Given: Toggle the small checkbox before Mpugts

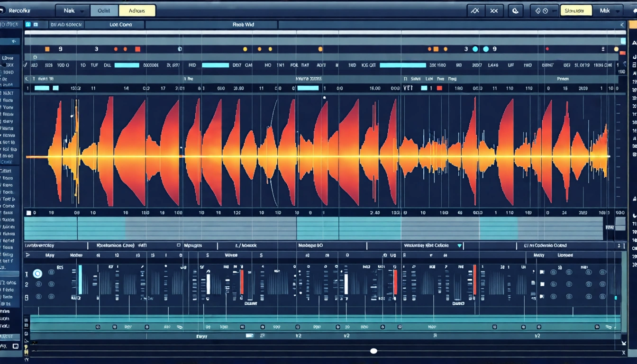Looking at the screenshot, I should [x=179, y=246].
